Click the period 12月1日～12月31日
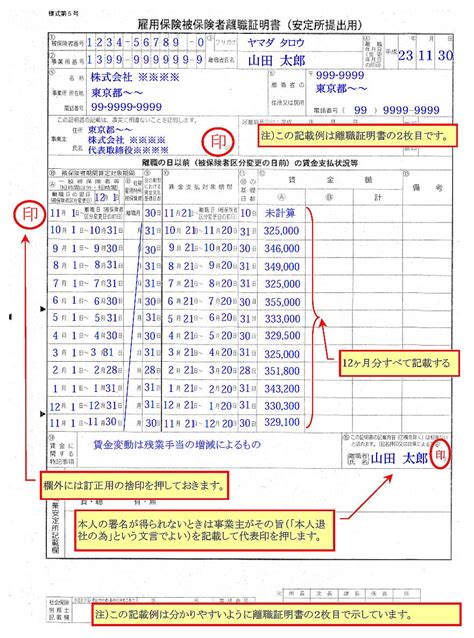This screenshot has width=474, height=638. pos(86,406)
